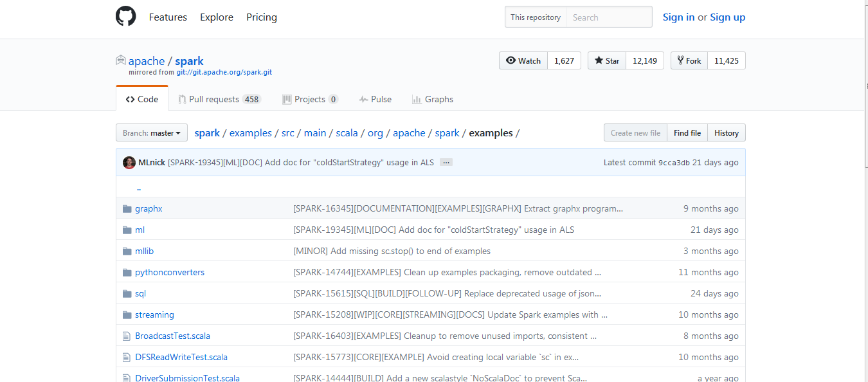Click the graphx folder icon

click(x=127, y=208)
